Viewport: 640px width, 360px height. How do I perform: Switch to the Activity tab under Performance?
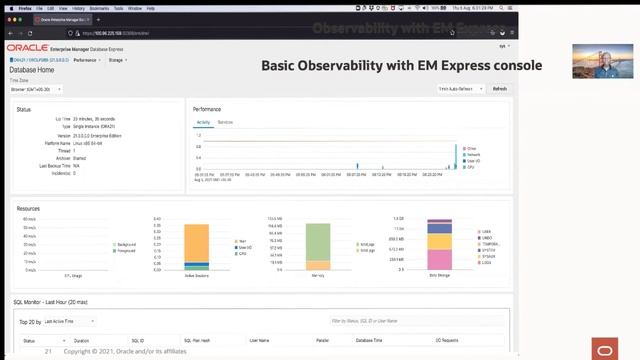pyautogui.click(x=203, y=122)
